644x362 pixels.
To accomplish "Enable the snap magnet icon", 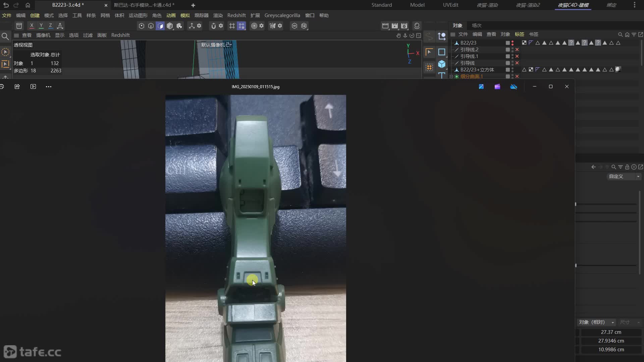I will 213,26.
